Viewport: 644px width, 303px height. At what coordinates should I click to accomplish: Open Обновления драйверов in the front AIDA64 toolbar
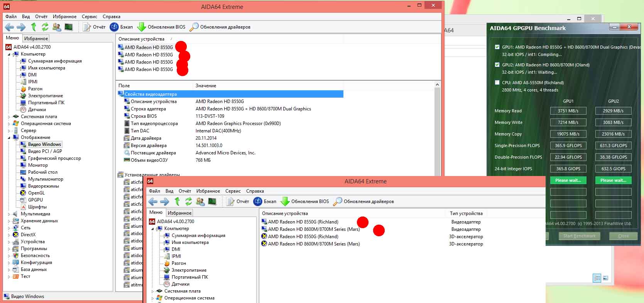363,201
